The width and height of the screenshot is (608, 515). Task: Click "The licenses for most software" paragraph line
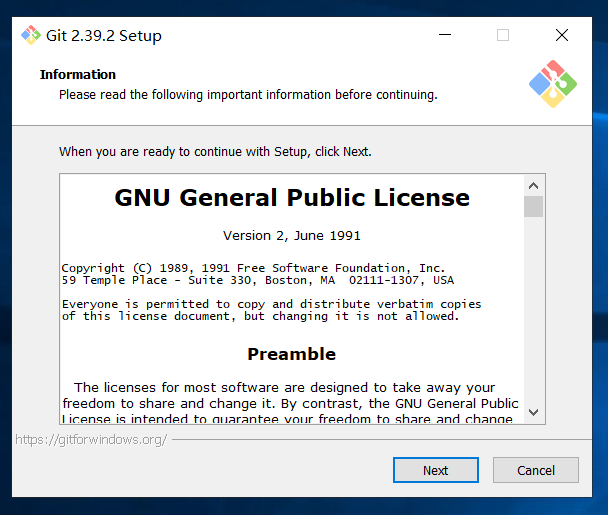point(285,387)
